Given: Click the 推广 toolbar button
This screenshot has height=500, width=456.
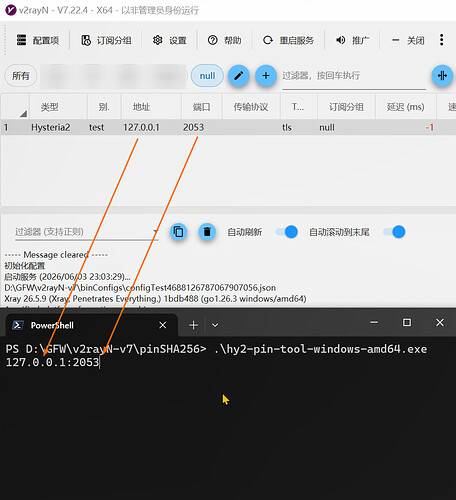Looking at the screenshot, I should [x=352, y=40].
